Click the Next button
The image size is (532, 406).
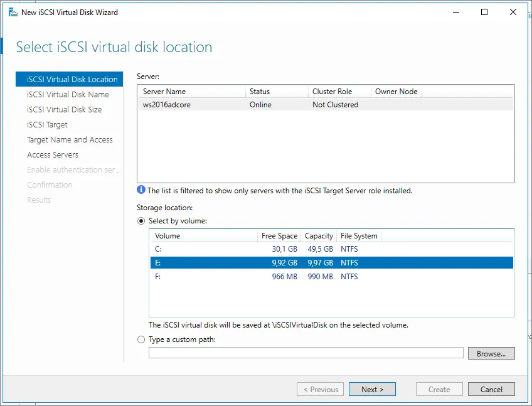[372, 390]
